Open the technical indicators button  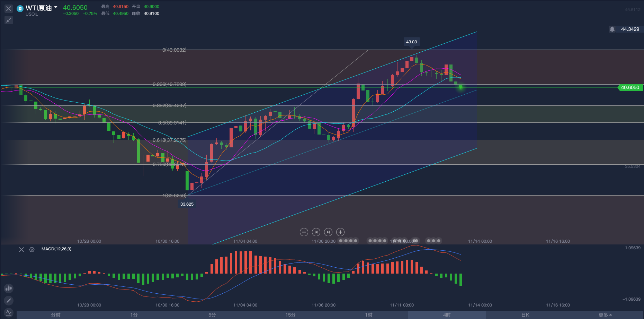(x=9, y=312)
